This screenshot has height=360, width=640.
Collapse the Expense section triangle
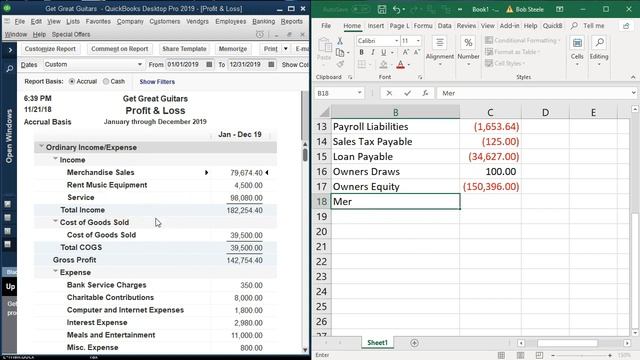55,271
